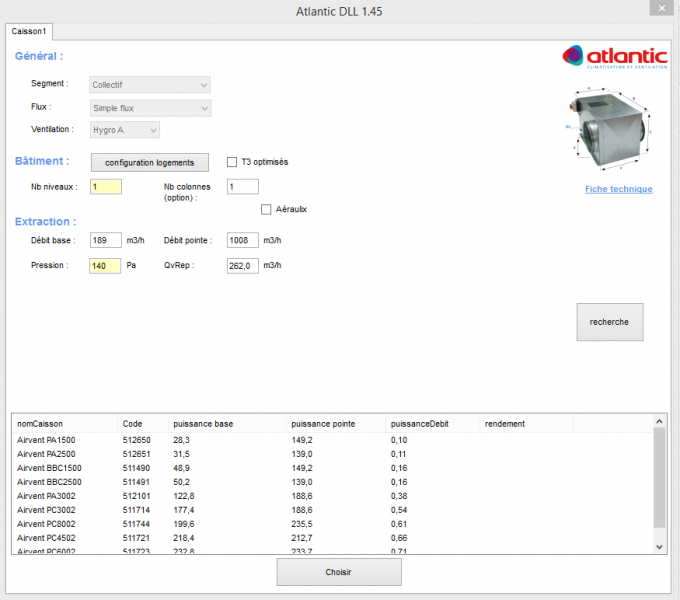Click the configuration logements button
Viewport: 680px width, 600px height.
point(150,163)
